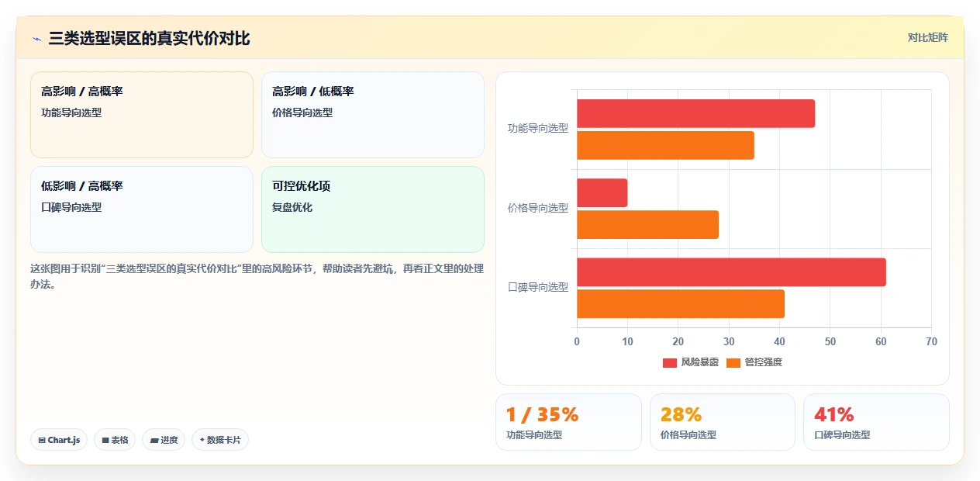Select the 低影响 / 高概率 card

coord(142,209)
